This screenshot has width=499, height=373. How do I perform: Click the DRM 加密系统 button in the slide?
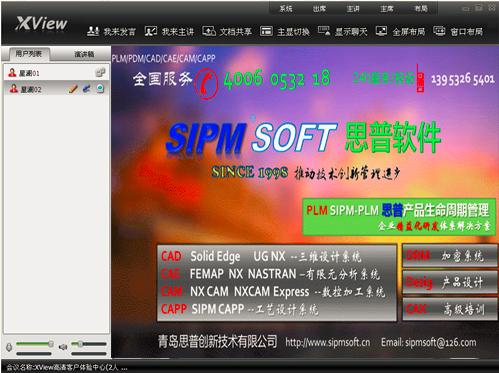450,256
